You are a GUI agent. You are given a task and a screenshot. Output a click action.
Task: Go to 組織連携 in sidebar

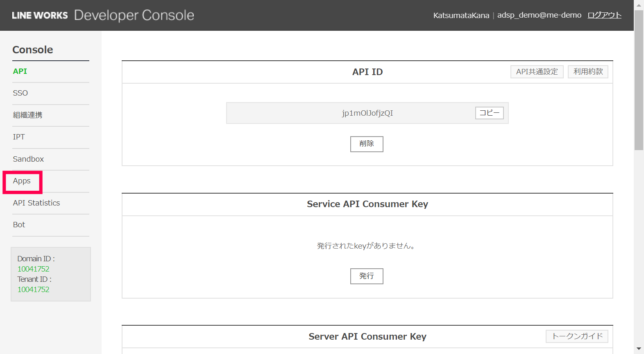coord(27,115)
